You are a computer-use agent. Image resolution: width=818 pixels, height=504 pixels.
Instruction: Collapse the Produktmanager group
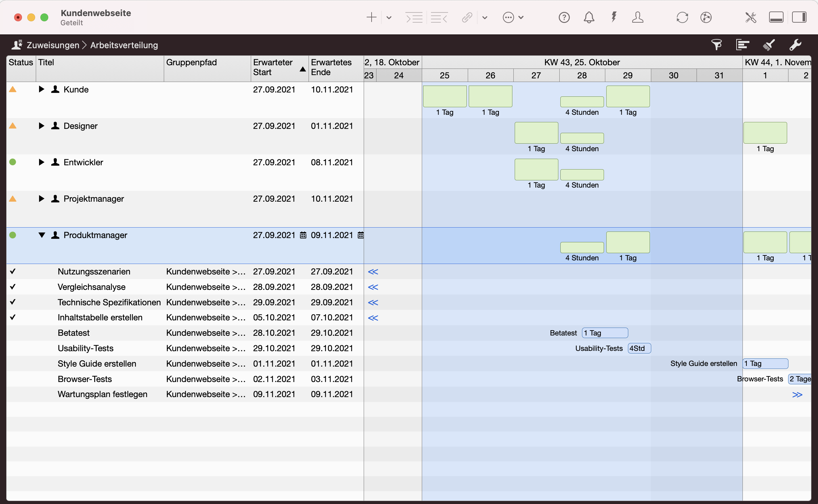pyautogui.click(x=42, y=235)
